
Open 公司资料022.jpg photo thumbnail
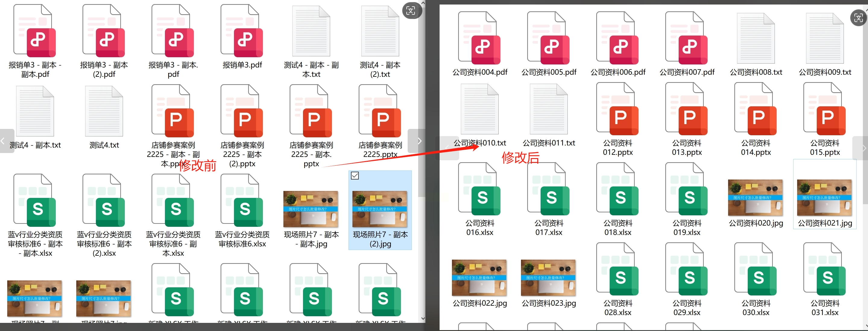point(479,277)
